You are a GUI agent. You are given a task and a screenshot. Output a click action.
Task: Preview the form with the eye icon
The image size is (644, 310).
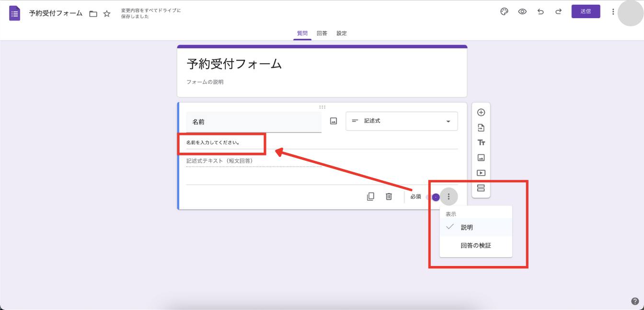pos(522,11)
